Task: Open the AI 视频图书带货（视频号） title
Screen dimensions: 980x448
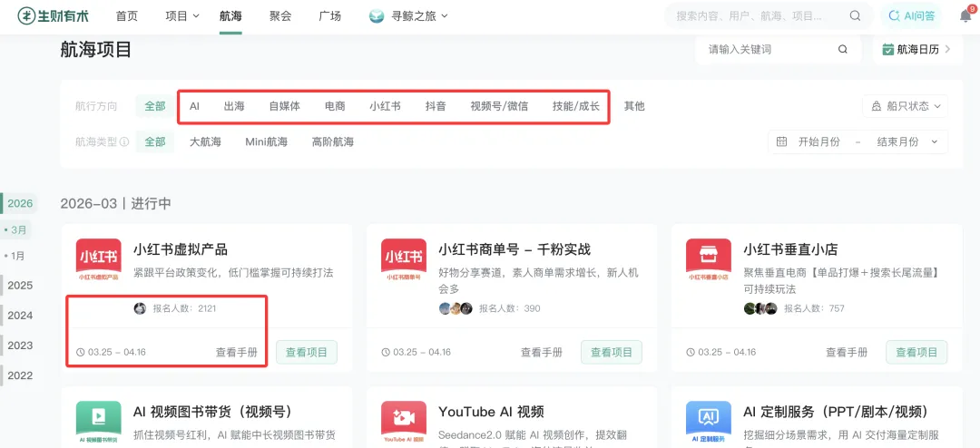Action: [x=212, y=412]
